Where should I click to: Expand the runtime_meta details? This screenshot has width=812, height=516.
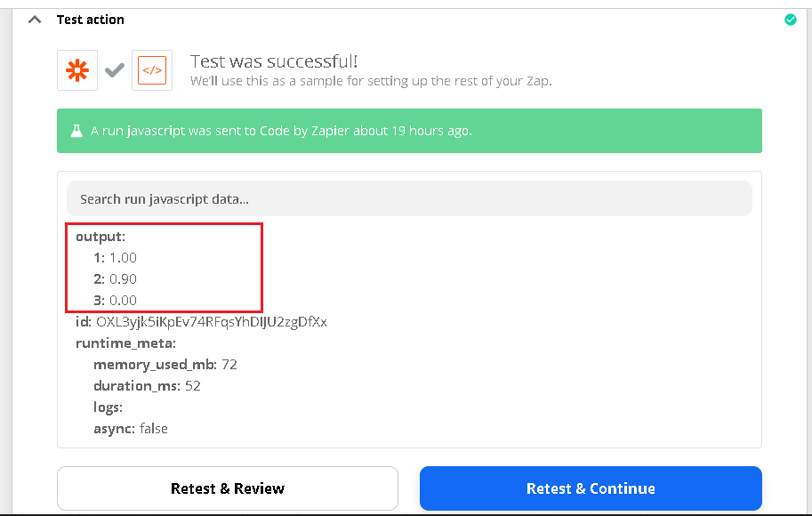pos(125,343)
